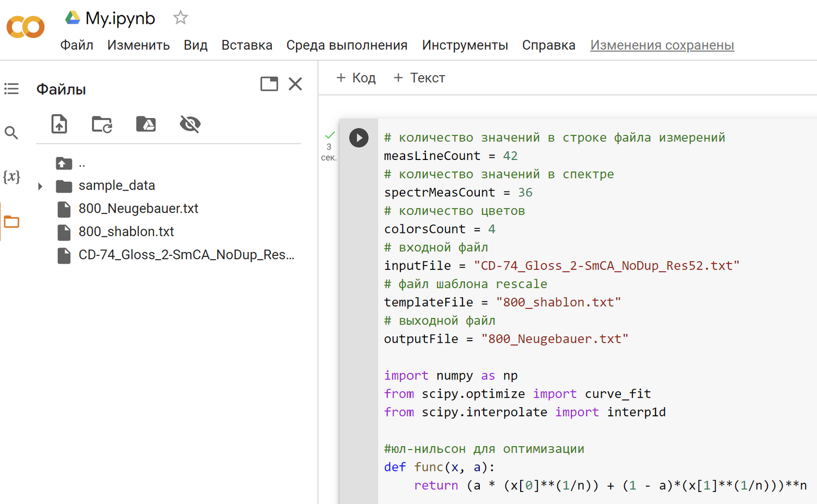817x504 pixels.
Task: Run the code cell
Action: (359, 138)
